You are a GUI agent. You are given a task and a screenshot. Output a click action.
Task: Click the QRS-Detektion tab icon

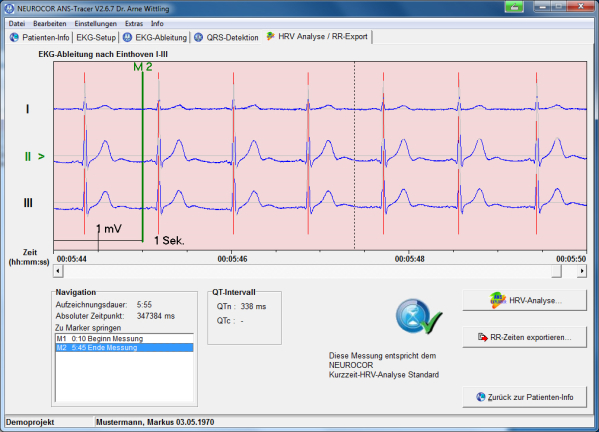198,37
